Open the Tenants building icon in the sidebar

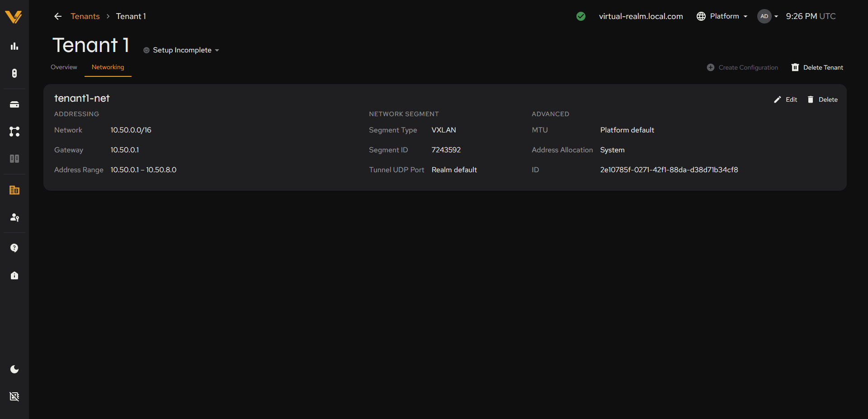coord(14,190)
